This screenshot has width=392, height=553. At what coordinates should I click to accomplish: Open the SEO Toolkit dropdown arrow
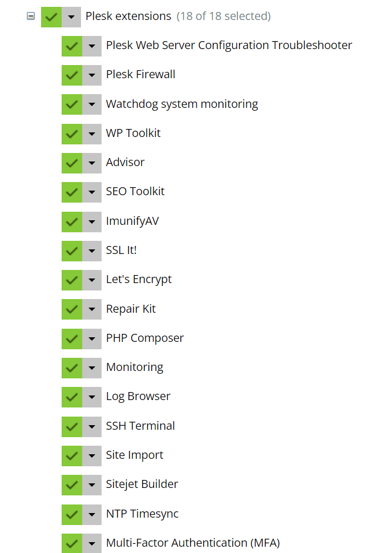pos(92,192)
